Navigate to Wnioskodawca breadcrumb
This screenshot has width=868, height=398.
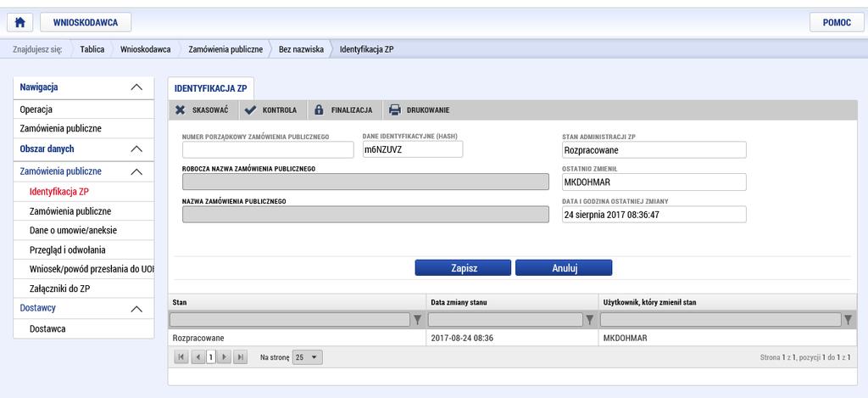[145, 49]
